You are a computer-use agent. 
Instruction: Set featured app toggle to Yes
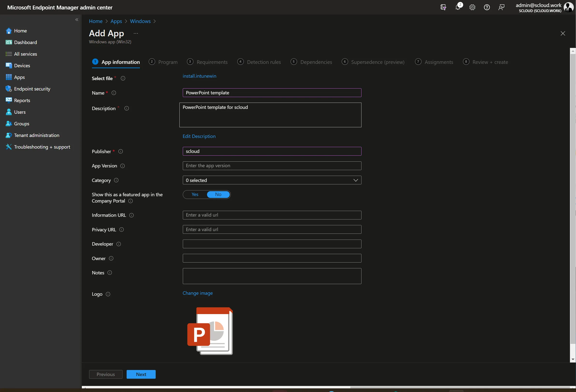click(195, 195)
